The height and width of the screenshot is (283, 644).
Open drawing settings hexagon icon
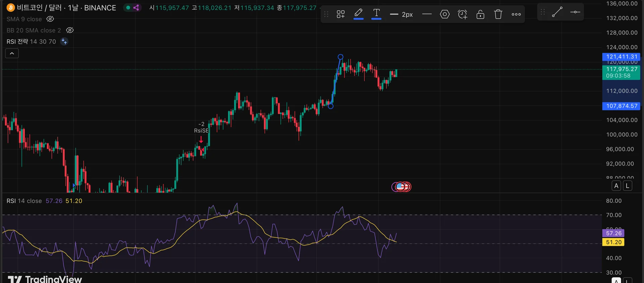(x=444, y=14)
